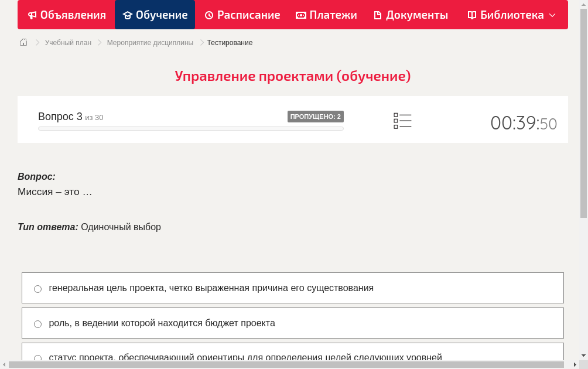Click the ПРОПУЩЕНО: 2 badge
The image size is (588, 369).
coord(316,116)
